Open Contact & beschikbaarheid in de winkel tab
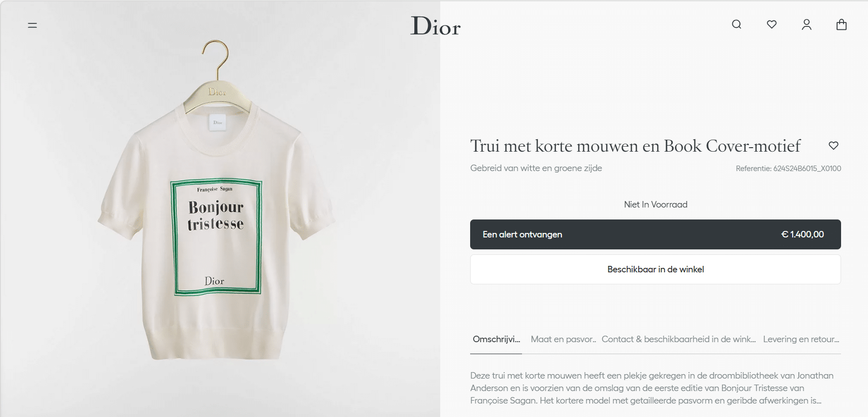The width and height of the screenshot is (868, 417). click(679, 339)
